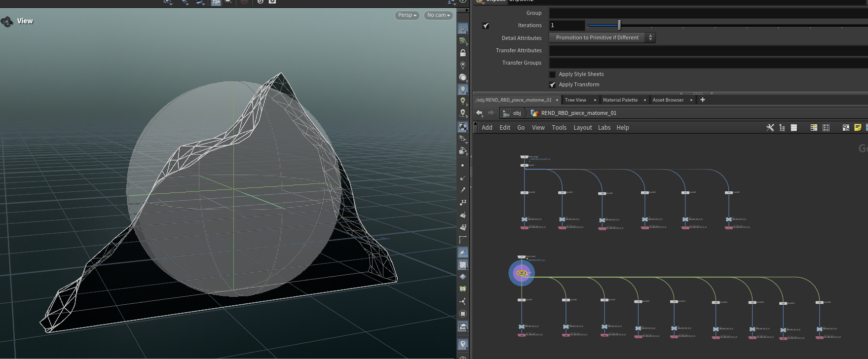Enable the Apply Style Sheets checkbox
Screen dimensions: 868x359
(553, 74)
